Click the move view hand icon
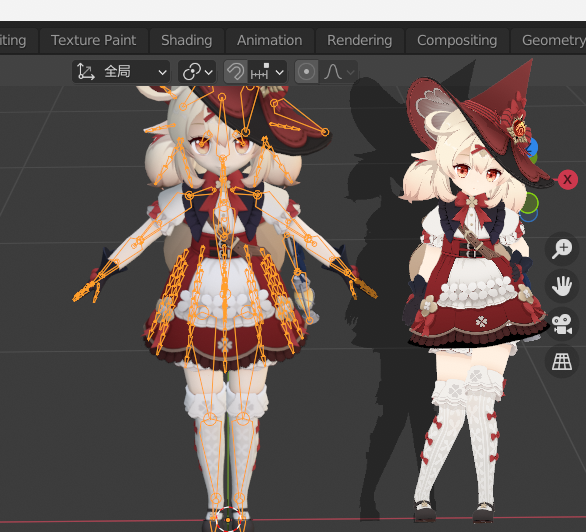 pyautogui.click(x=562, y=286)
